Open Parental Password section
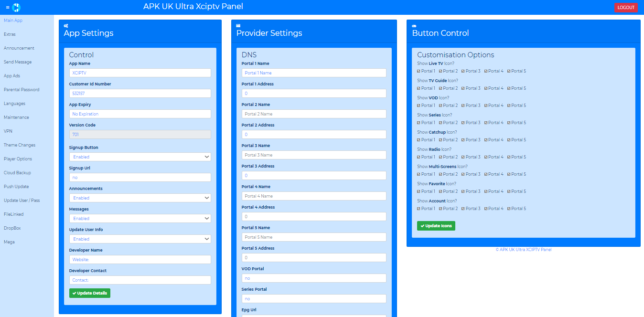The height and width of the screenshot is (317, 644). click(x=21, y=90)
